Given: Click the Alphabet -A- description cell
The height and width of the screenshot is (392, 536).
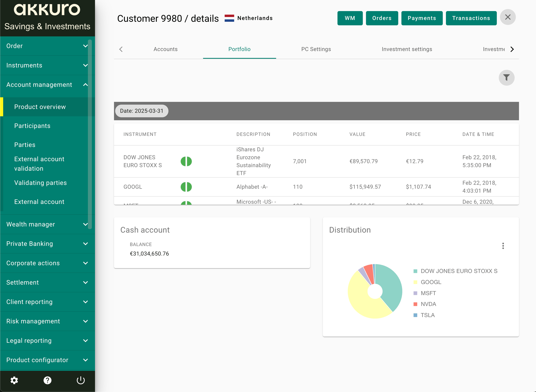Looking at the screenshot, I should coord(252,187).
